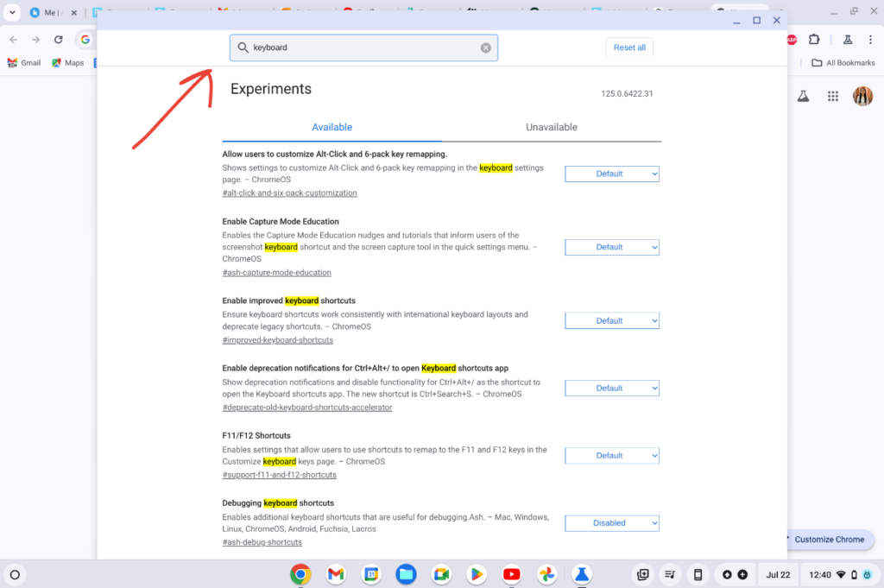Viewport: 884px width, 588px height.
Task: Open the Adblock Plus extension icon
Action: coord(792,39)
